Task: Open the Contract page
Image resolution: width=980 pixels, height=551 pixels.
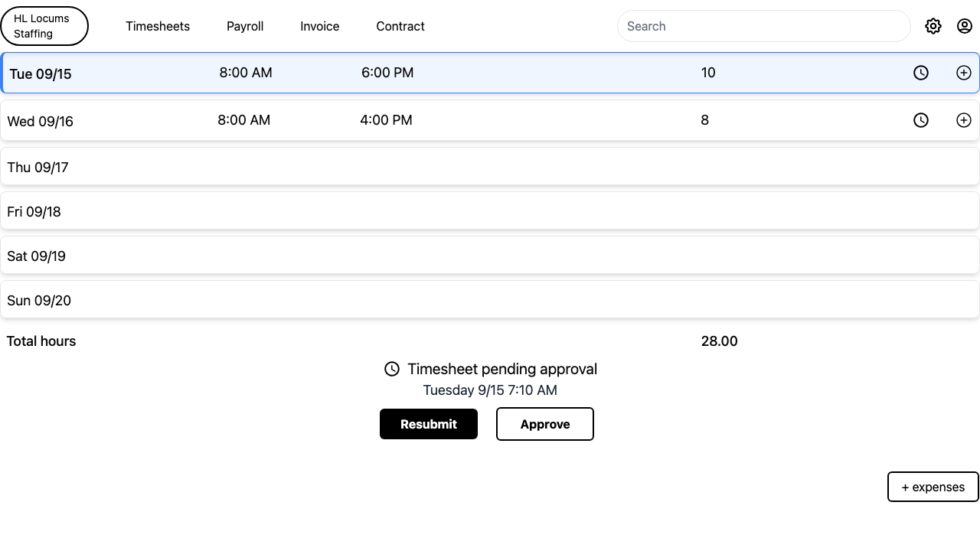Action: [400, 26]
